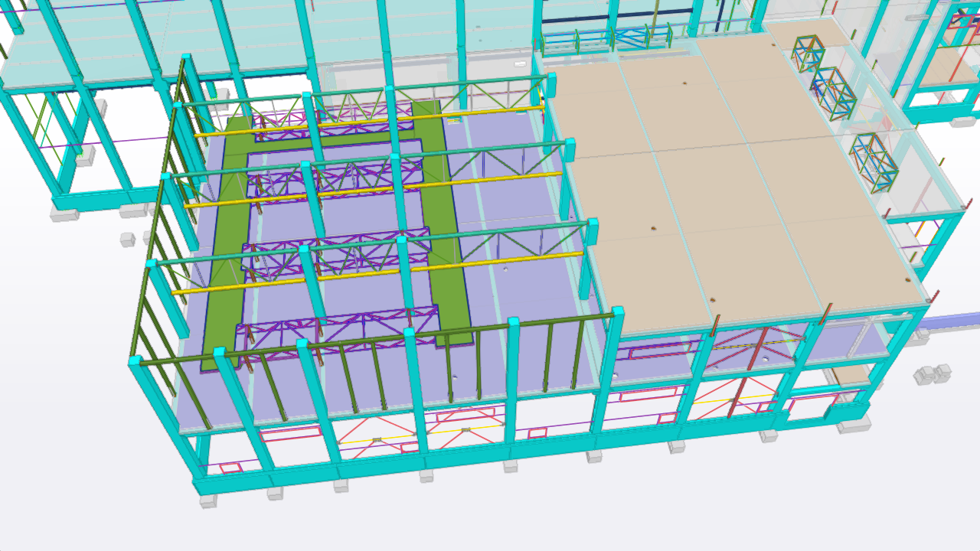
Task: Select the purple truss nearest the front
Action: point(337,328)
